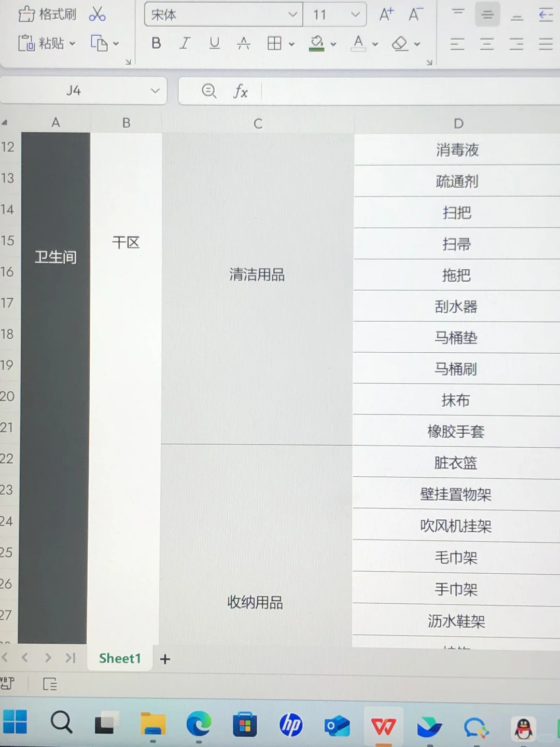Decrease font size with A- icon

tap(415, 14)
